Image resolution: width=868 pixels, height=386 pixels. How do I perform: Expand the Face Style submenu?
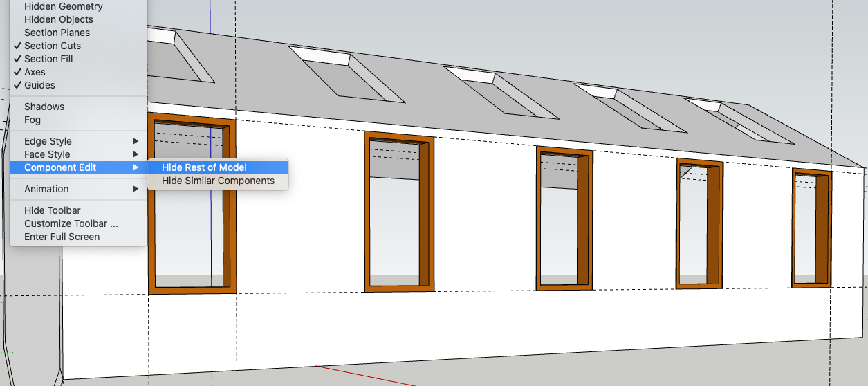(78, 154)
